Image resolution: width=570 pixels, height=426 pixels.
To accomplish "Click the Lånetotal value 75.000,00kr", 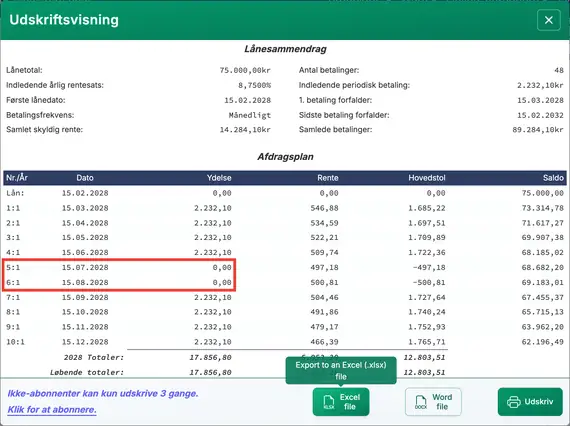I will click(x=245, y=70).
